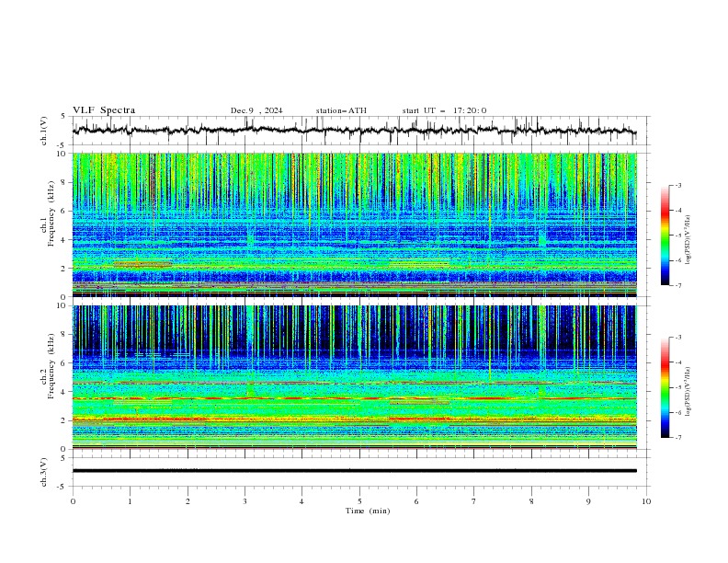Click the '-7' tick on upper colorbar
The image size is (728, 563).
pyautogui.click(x=677, y=285)
